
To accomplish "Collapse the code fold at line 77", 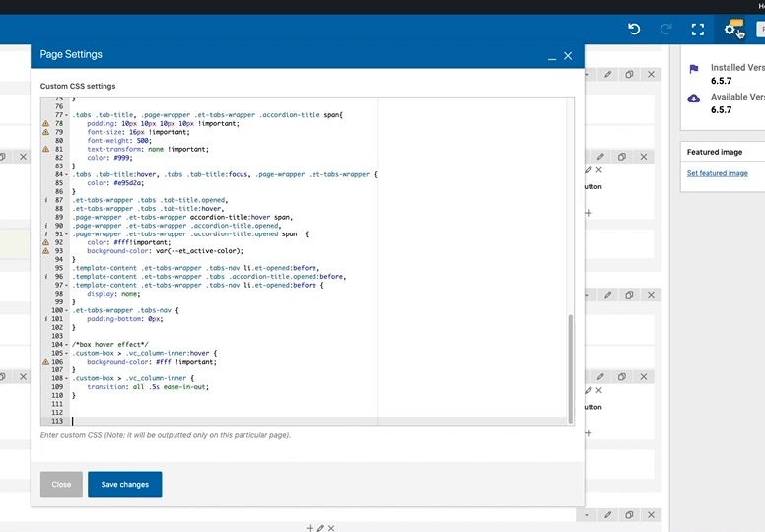I will pyautogui.click(x=67, y=115).
